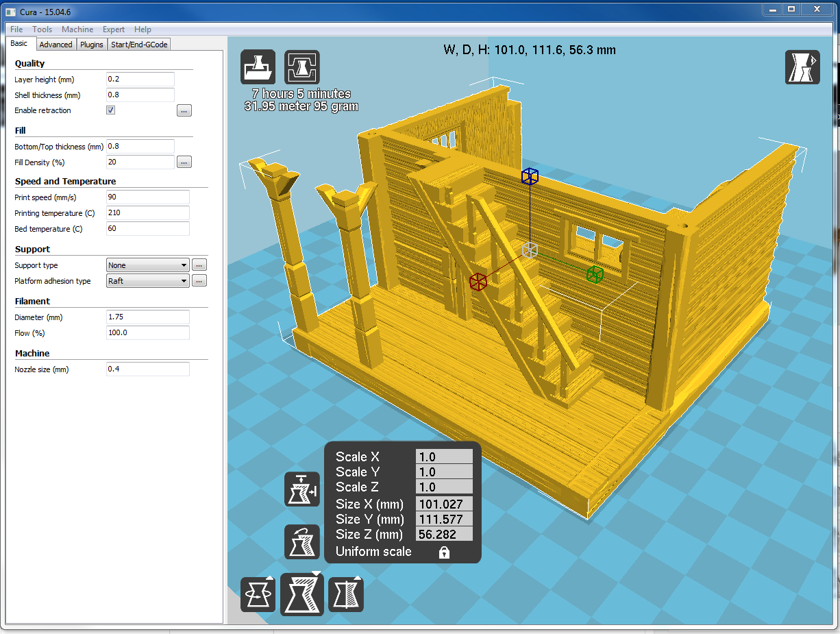Click the Reset scale icon
This screenshot has width=840, height=634.
[302, 542]
